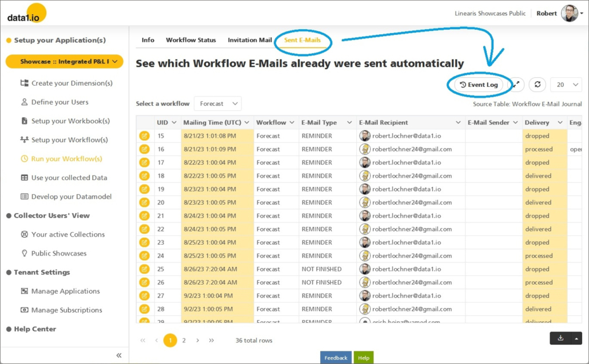Image resolution: width=589 pixels, height=364 pixels.
Task: Click the refresh table icon
Action: pyautogui.click(x=537, y=85)
